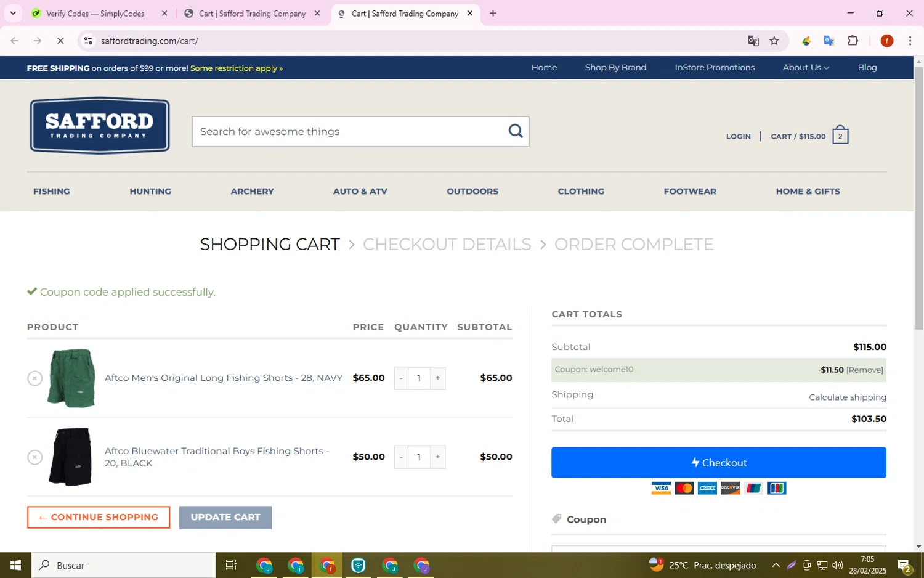The height and width of the screenshot is (578, 924).
Task: Click the browser back arrow
Action: (x=15, y=41)
